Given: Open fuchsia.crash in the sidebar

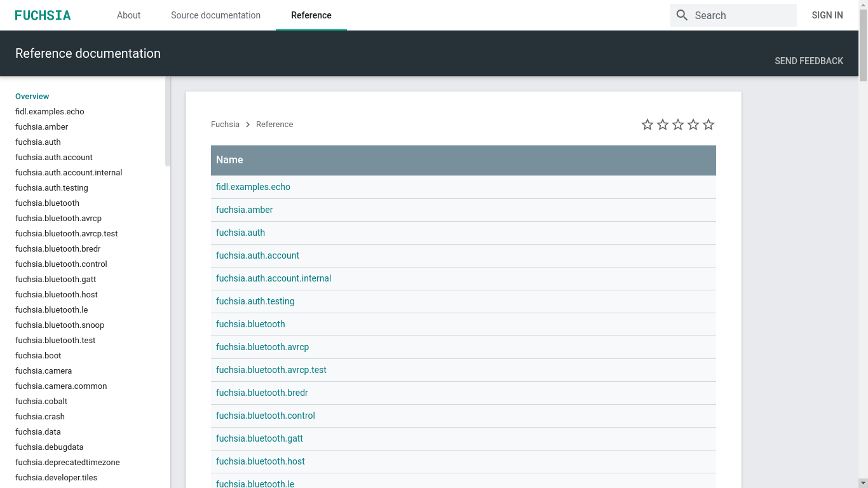Looking at the screenshot, I should [x=40, y=417].
